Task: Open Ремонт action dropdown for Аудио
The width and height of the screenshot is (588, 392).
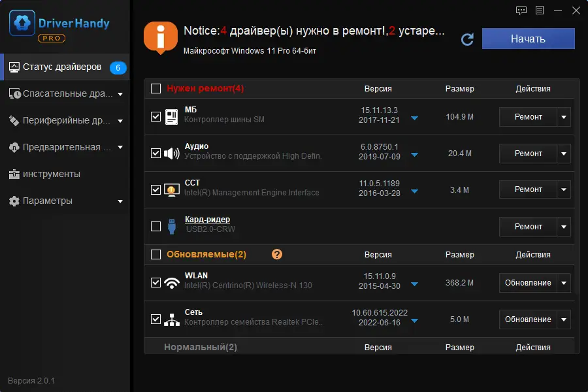Action: [564, 154]
